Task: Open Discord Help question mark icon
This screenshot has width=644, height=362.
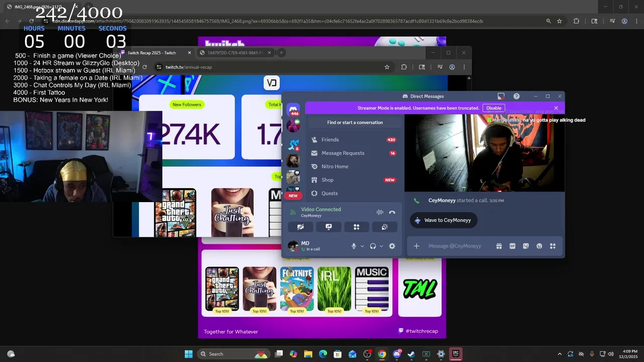Action: (516, 96)
